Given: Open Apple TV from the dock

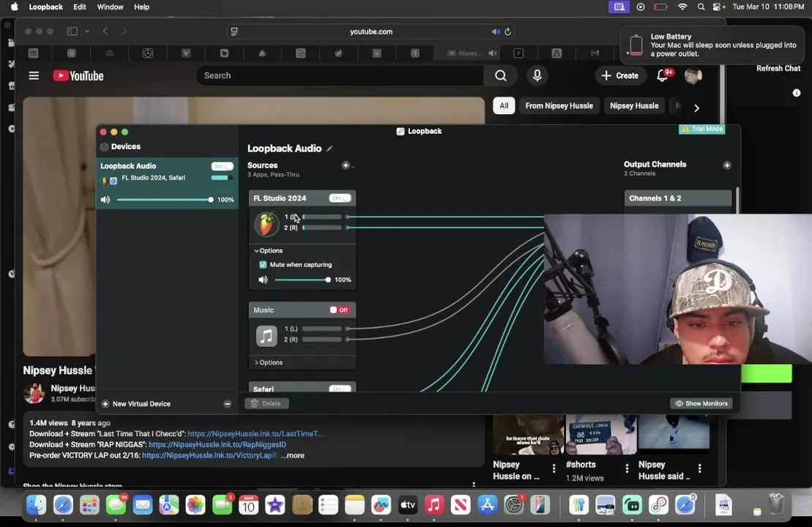Looking at the screenshot, I should click(408, 504).
